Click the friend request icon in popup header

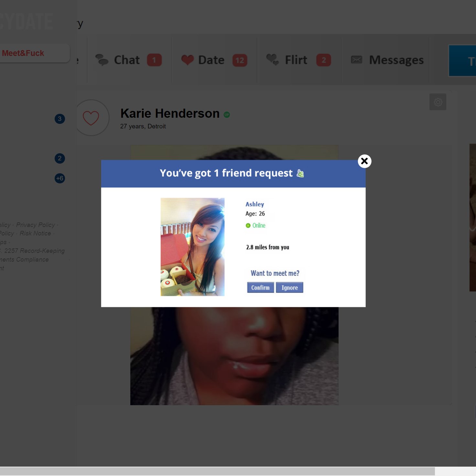click(300, 173)
